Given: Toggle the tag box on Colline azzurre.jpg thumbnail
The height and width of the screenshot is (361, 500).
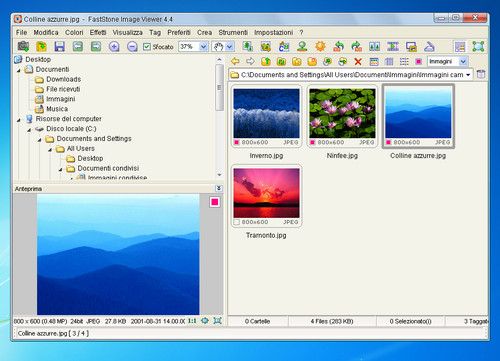Looking at the screenshot, I should (388, 142).
